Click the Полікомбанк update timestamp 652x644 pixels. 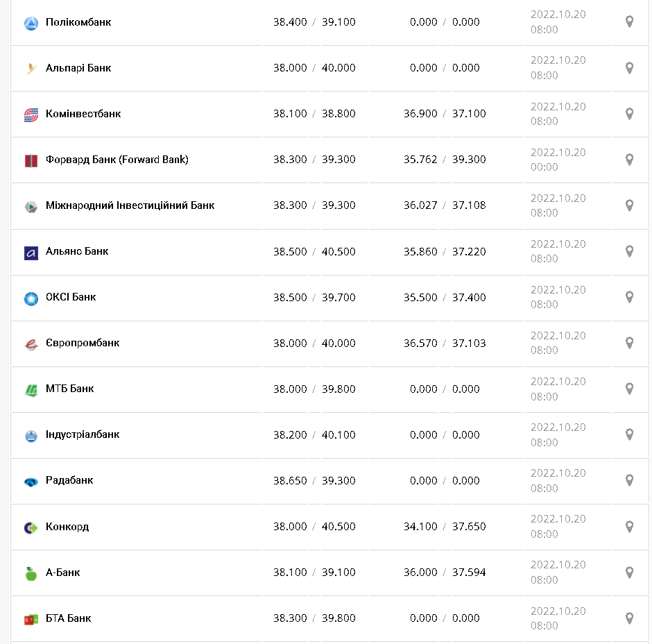click(x=558, y=22)
